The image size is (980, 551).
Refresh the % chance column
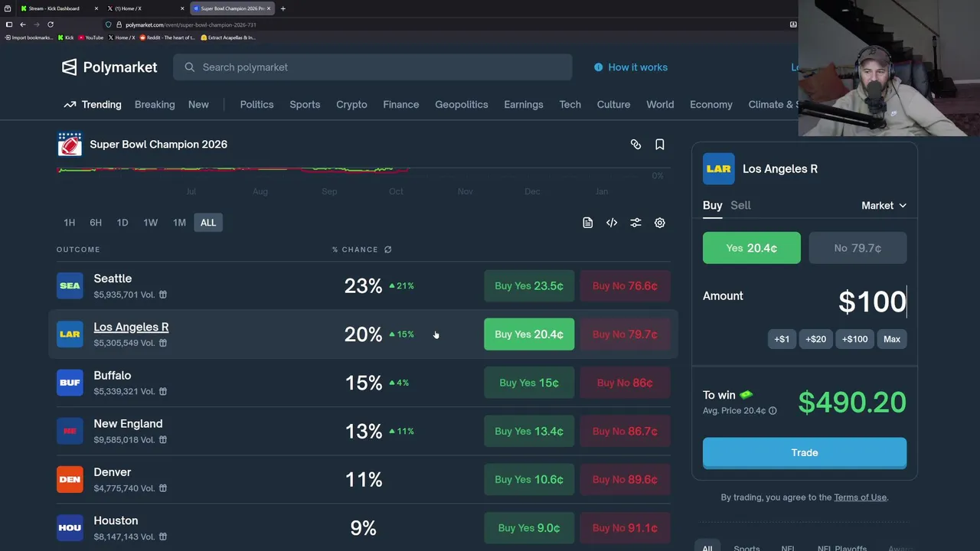point(387,249)
